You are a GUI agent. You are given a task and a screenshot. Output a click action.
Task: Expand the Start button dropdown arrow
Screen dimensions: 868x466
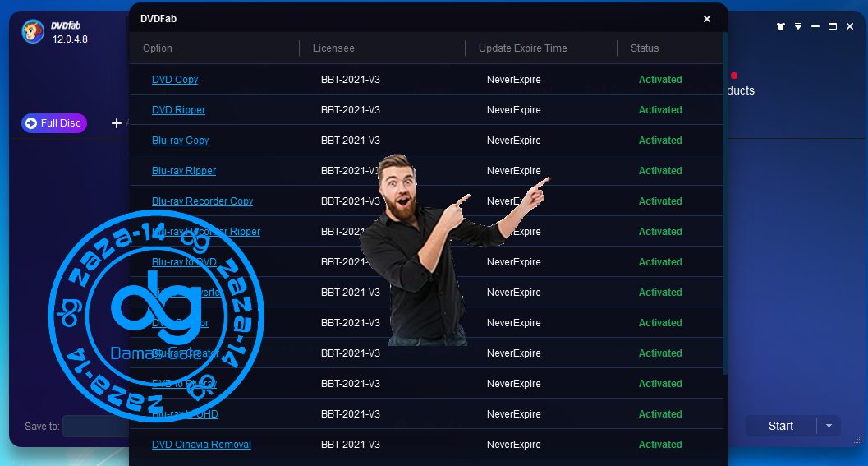tap(829, 426)
